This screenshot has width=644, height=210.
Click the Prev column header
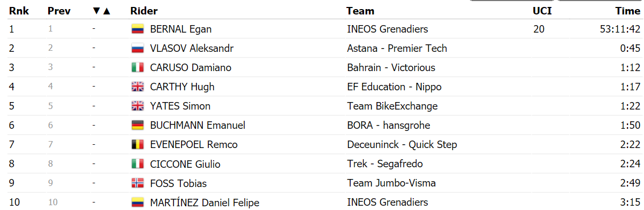pos(58,11)
